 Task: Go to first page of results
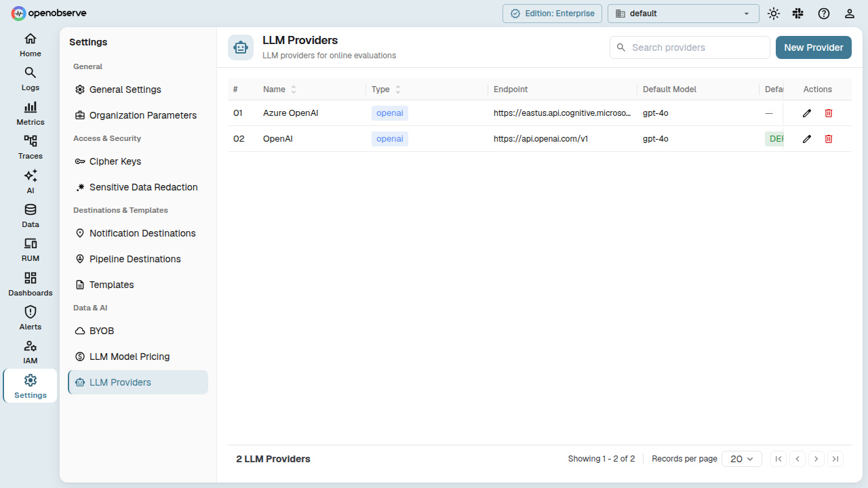pyautogui.click(x=778, y=459)
